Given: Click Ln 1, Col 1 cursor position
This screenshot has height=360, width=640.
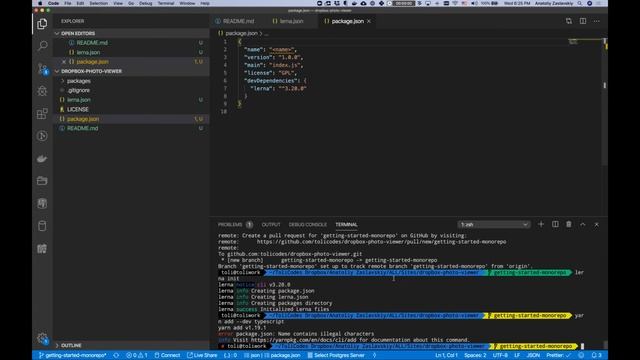Looking at the screenshot, I should pyautogui.click(x=446, y=355).
